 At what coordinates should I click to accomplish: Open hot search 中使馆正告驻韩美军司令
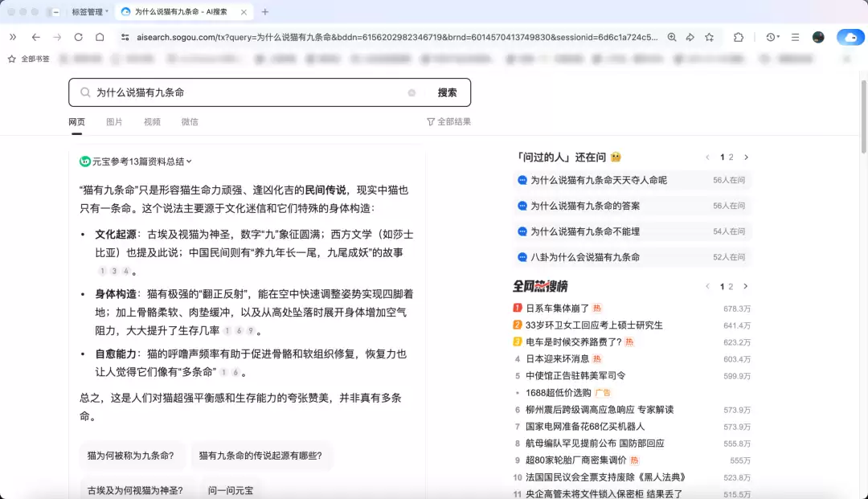tap(575, 375)
